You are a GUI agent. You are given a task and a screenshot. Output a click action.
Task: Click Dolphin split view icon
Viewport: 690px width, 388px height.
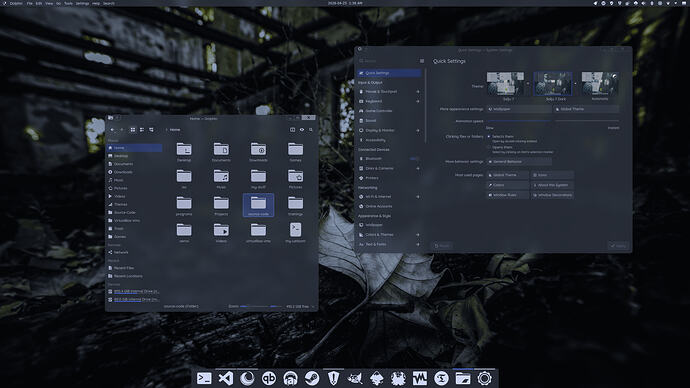[292, 130]
